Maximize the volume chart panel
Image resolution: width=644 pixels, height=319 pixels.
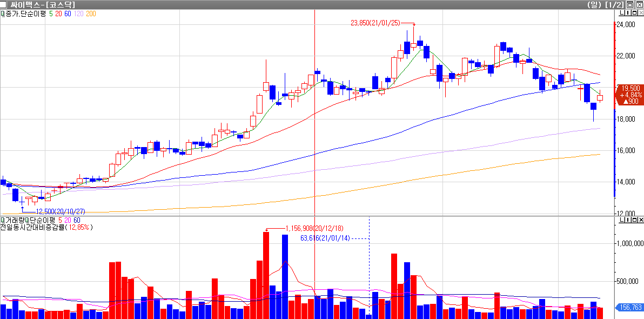(x=635, y=220)
